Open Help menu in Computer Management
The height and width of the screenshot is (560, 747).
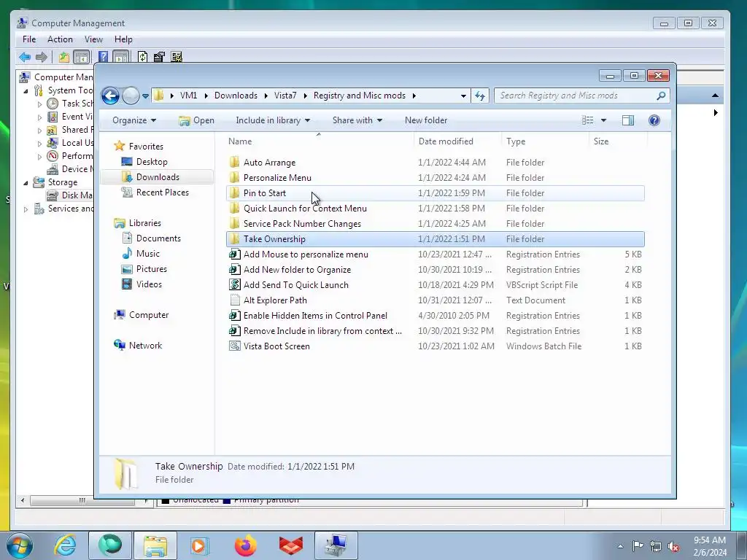point(123,39)
